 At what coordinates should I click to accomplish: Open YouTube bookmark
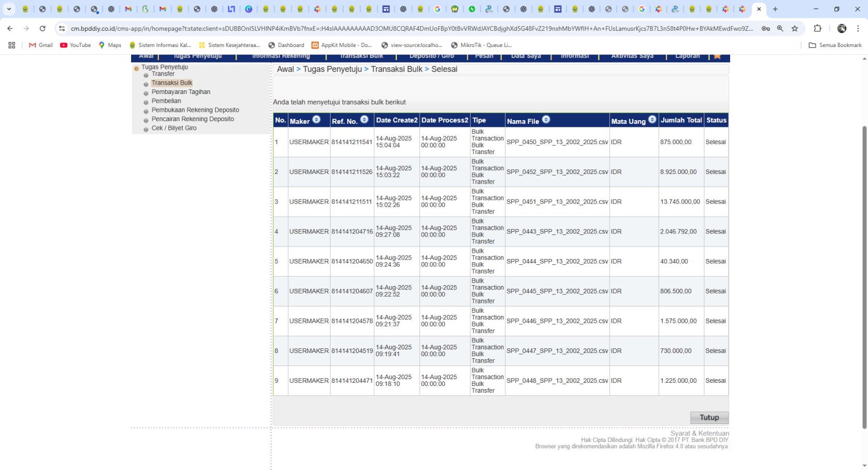[76, 45]
